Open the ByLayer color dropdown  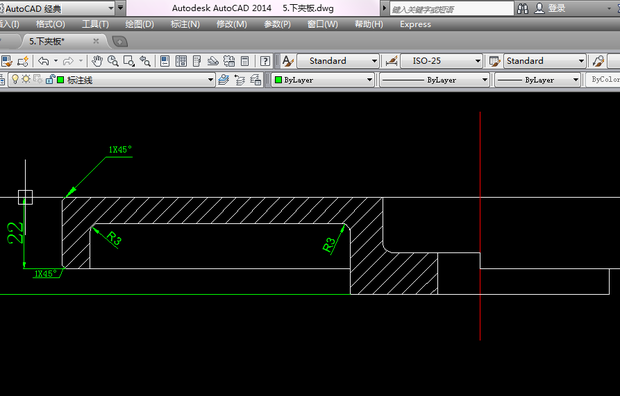369,80
